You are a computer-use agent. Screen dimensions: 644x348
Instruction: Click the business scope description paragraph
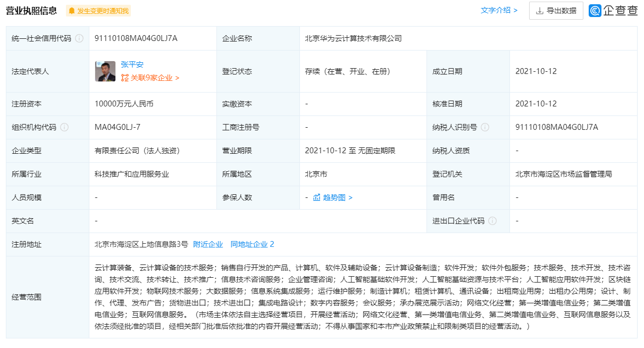pos(363,297)
